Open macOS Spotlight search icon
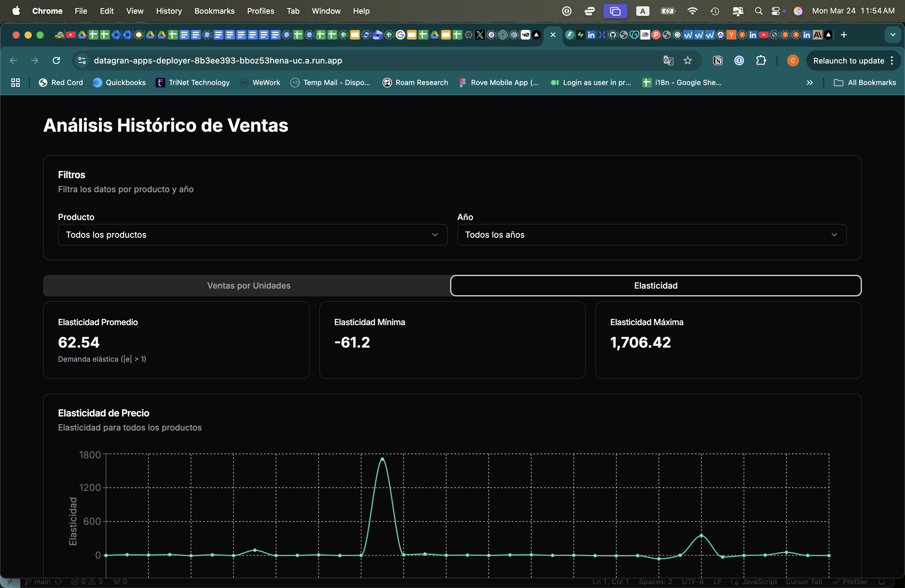This screenshot has height=588, width=905. click(758, 11)
